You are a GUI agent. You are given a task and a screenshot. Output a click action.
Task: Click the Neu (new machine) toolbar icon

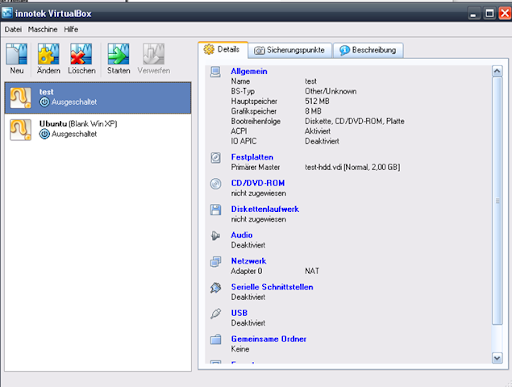point(17,54)
